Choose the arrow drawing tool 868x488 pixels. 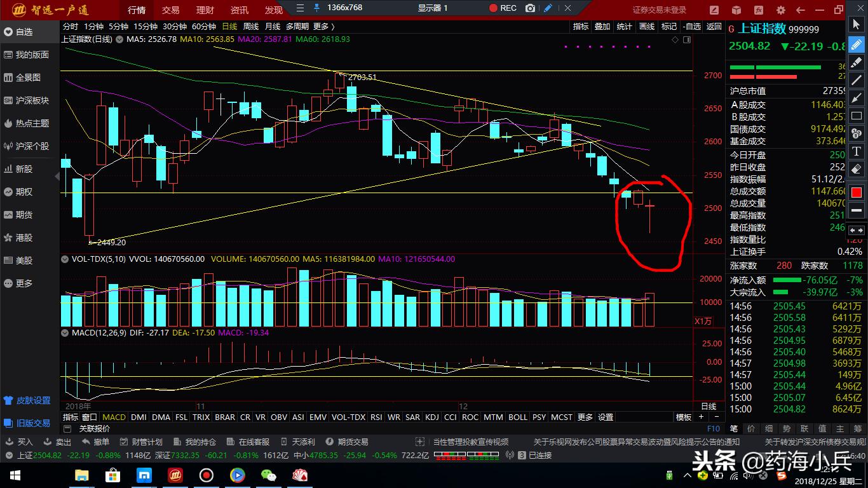856,98
